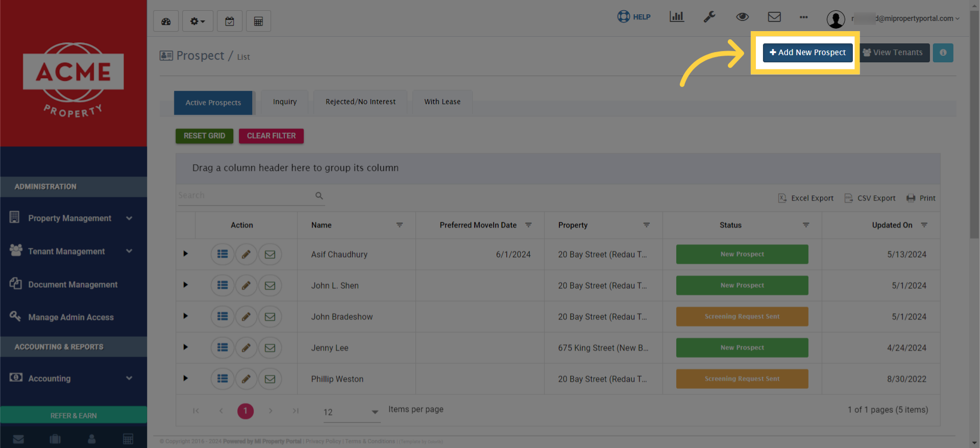
Task: Switch to the Inquiry tab
Action: point(285,102)
